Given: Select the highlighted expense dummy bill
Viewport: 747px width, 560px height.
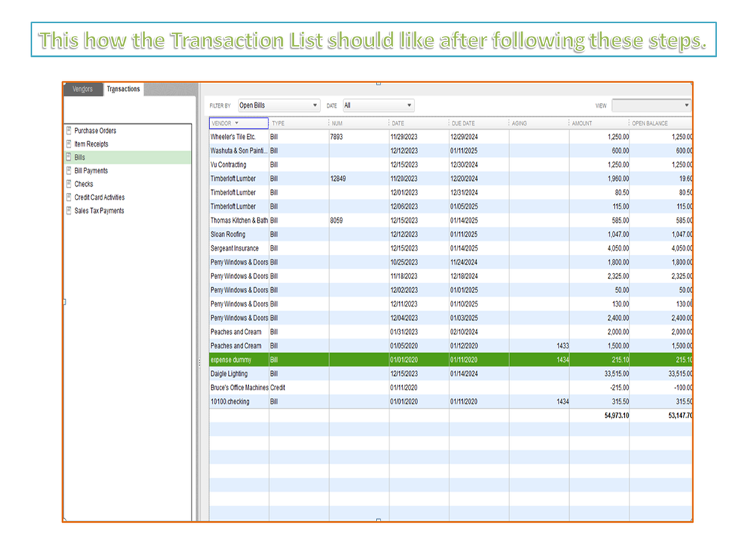Looking at the screenshot, I should coord(451,360).
